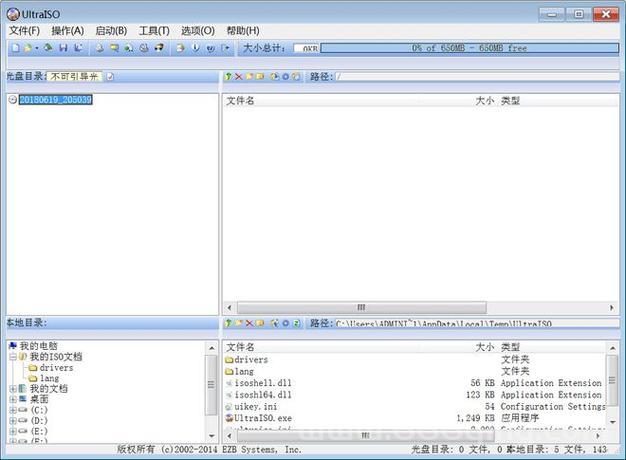
Task: Click the local tree vertical scrollbar thumb
Action: coord(211,385)
